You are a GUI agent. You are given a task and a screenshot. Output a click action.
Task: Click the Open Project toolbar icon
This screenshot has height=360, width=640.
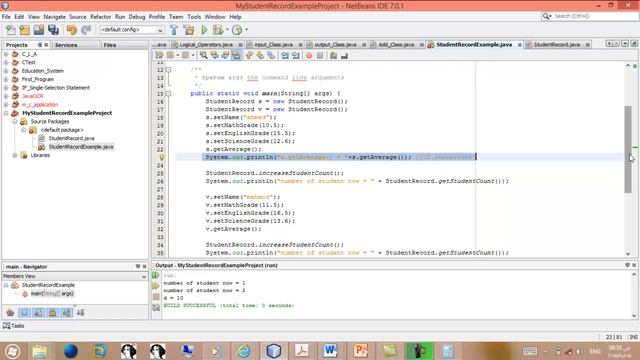(39, 30)
